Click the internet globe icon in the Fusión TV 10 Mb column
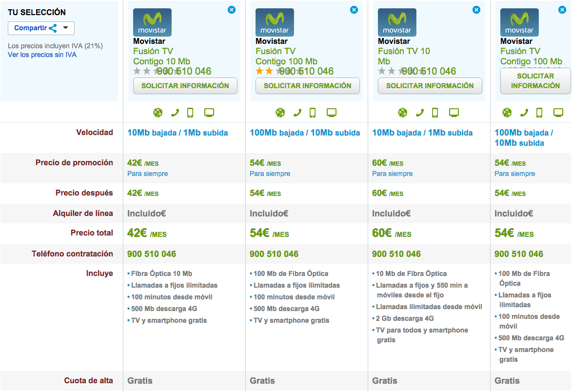The height and width of the screenshot is (392, 572). 403,113
